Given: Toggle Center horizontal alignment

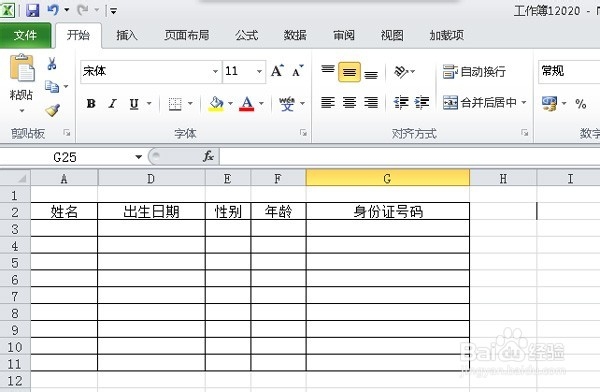Looking at the screenshot, I should coord(349,103).
